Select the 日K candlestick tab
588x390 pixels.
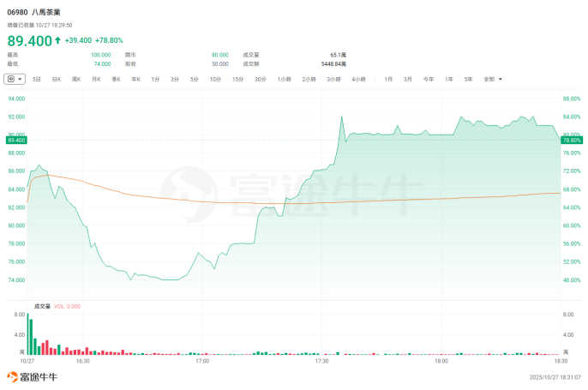point(57,79)
